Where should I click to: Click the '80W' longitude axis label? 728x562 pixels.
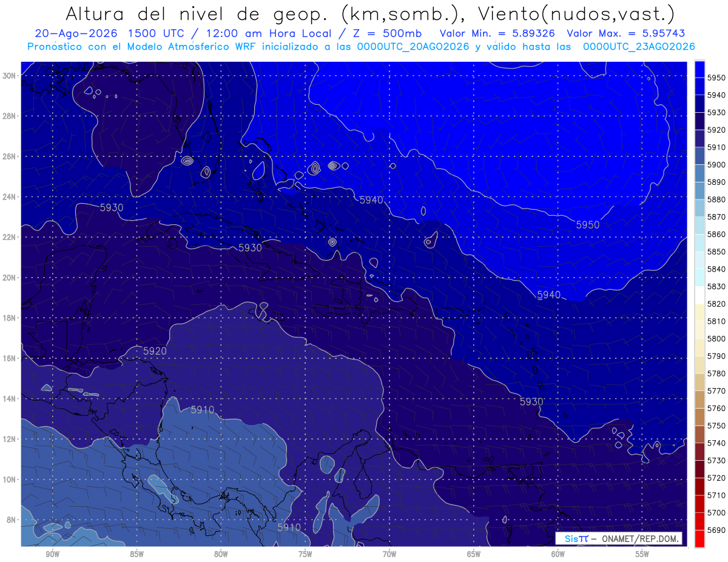(221, 554)
